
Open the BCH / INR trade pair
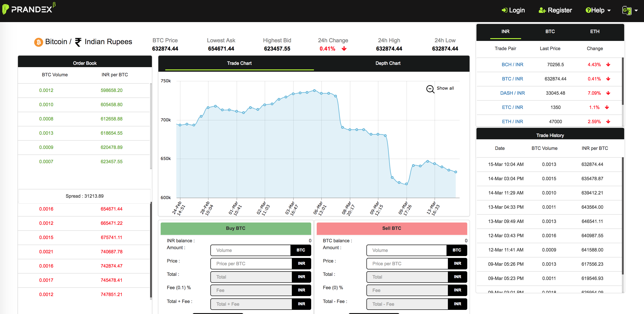point(512,65)
